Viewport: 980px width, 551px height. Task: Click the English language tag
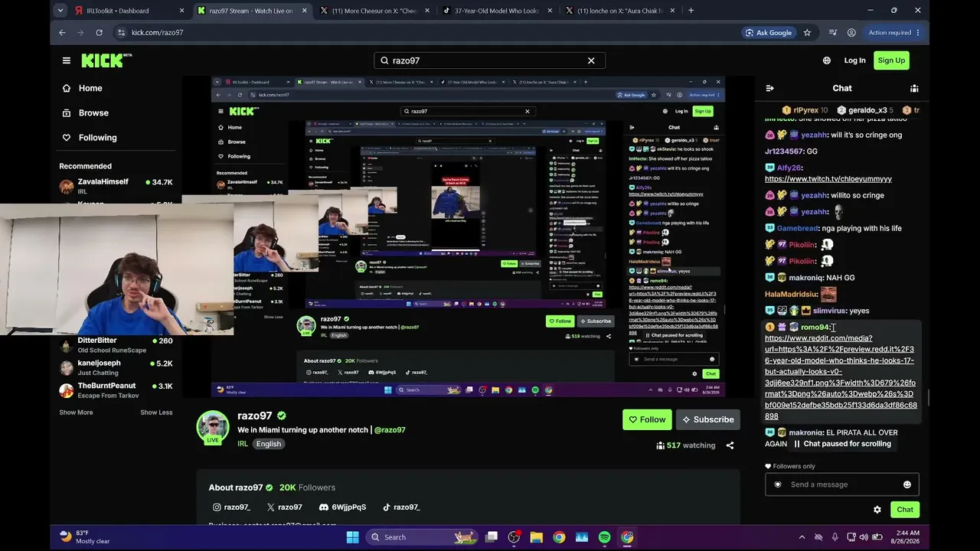269,444
